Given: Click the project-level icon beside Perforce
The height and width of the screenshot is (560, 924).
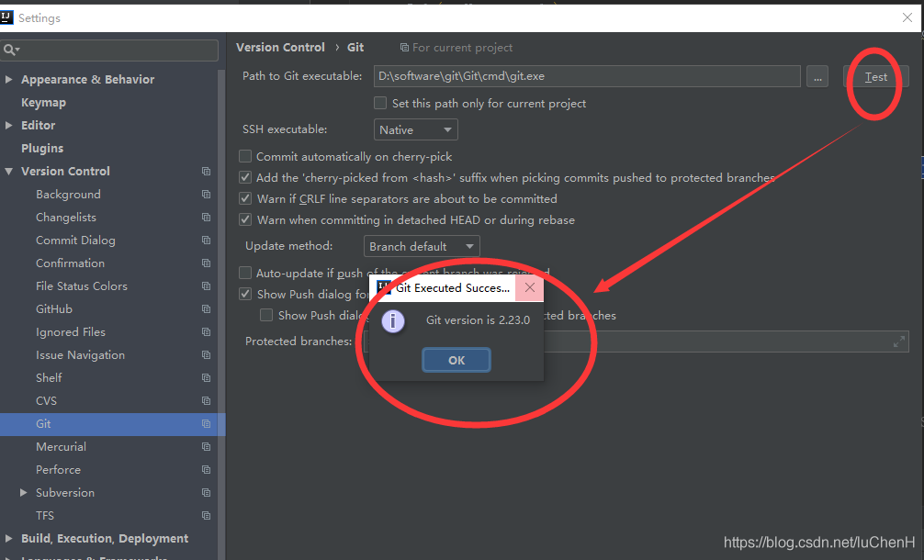Looking at the screenshot, I should [206, 470].
